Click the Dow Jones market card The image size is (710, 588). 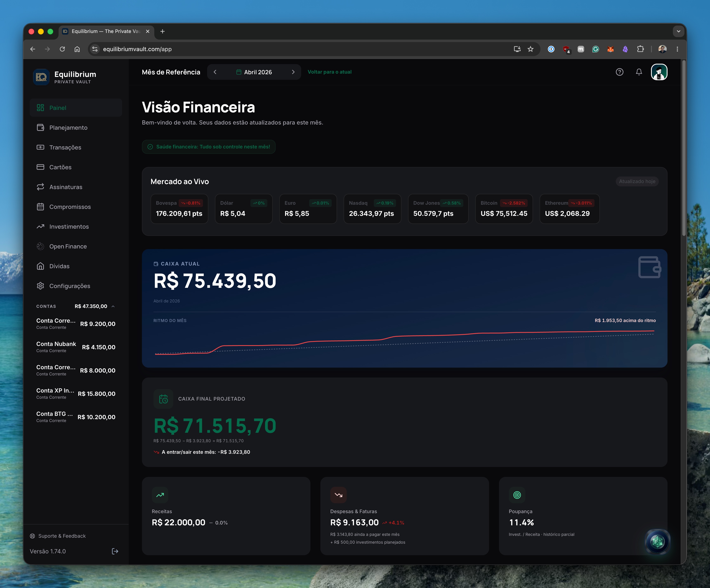pos(438,208)
